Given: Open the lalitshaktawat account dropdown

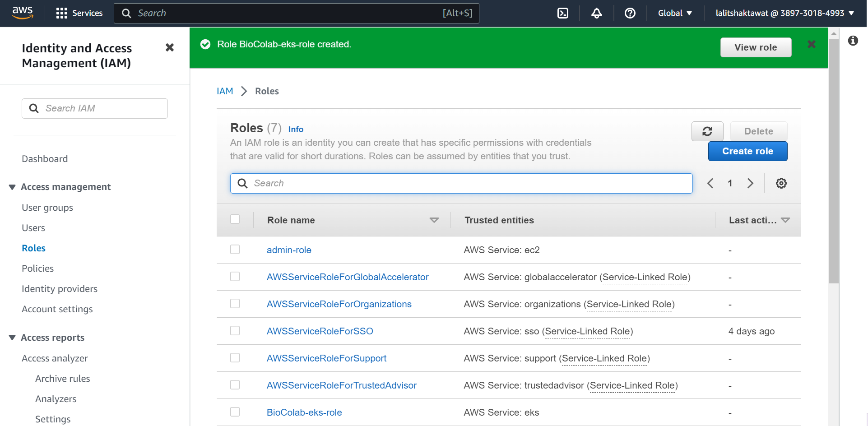Looking at the screenshot, I should click(785, 13).
